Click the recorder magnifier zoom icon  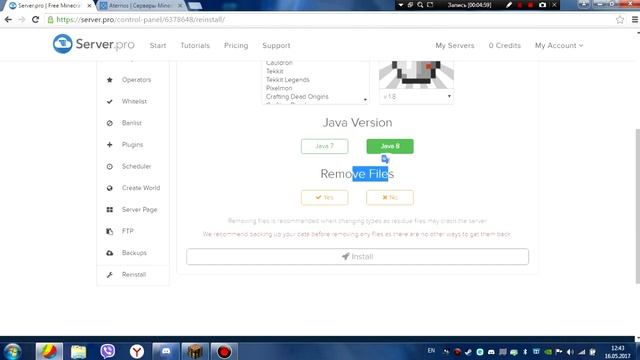(x=420, y=5)
